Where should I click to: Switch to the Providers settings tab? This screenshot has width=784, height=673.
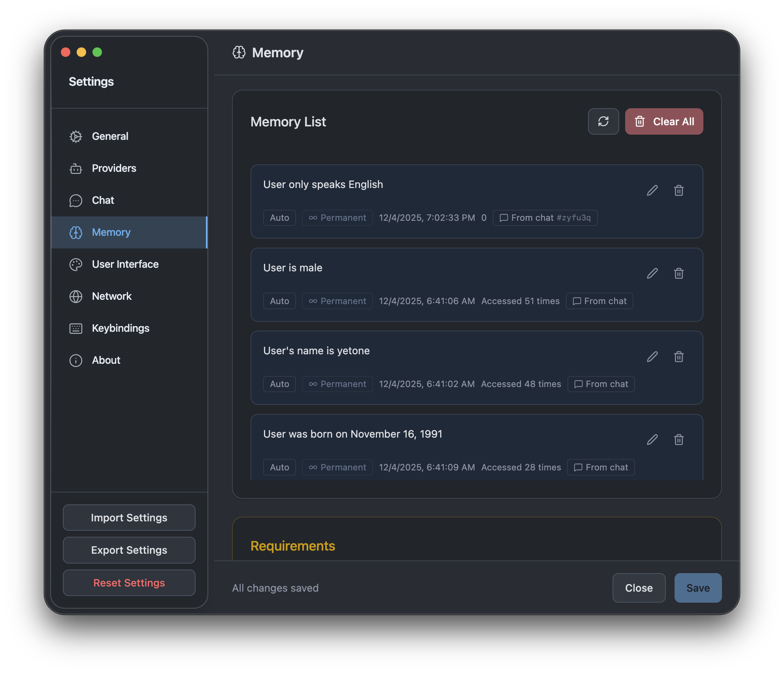114,168
